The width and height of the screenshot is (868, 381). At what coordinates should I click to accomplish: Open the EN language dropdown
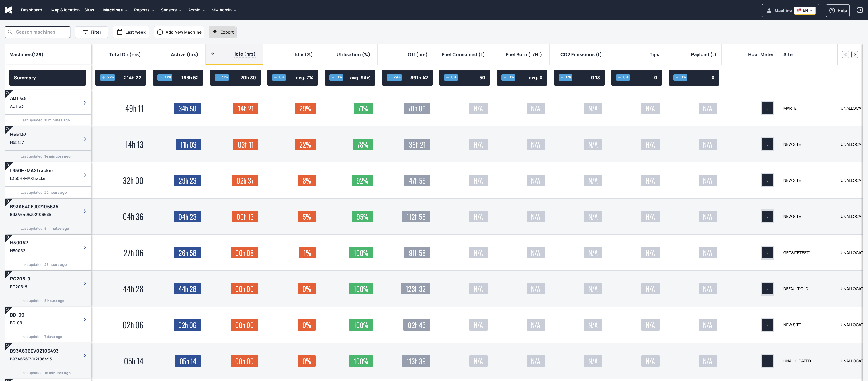(x=805, y=10)
